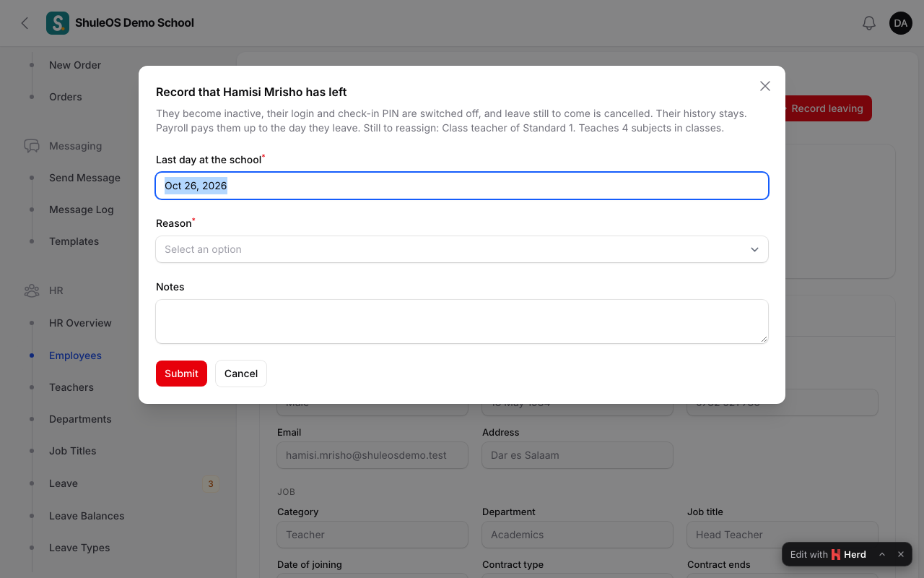Click the Job title field Head Teacher
Viewport: 924px width, 578px height.
(x=783, y=535)
